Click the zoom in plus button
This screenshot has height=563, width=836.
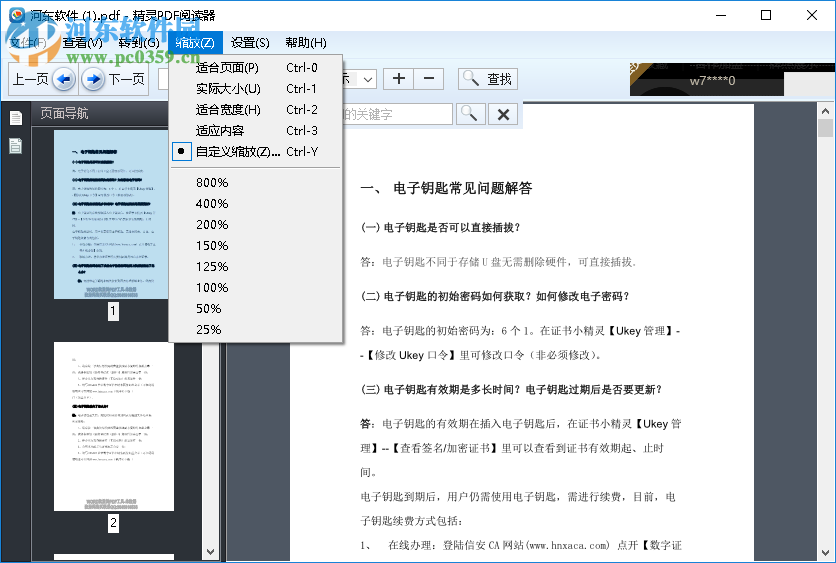click(x=399, y=79)
